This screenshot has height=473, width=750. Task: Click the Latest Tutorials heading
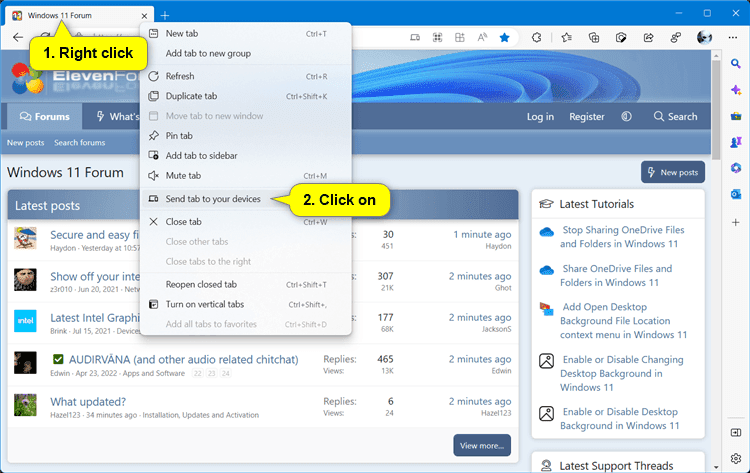596,204
